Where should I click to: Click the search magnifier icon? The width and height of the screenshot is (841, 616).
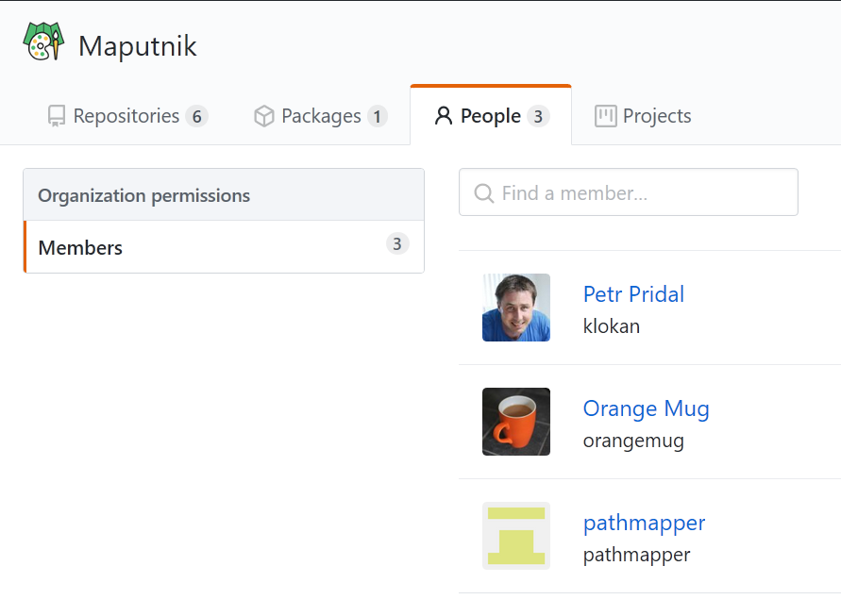coord(484,193)
